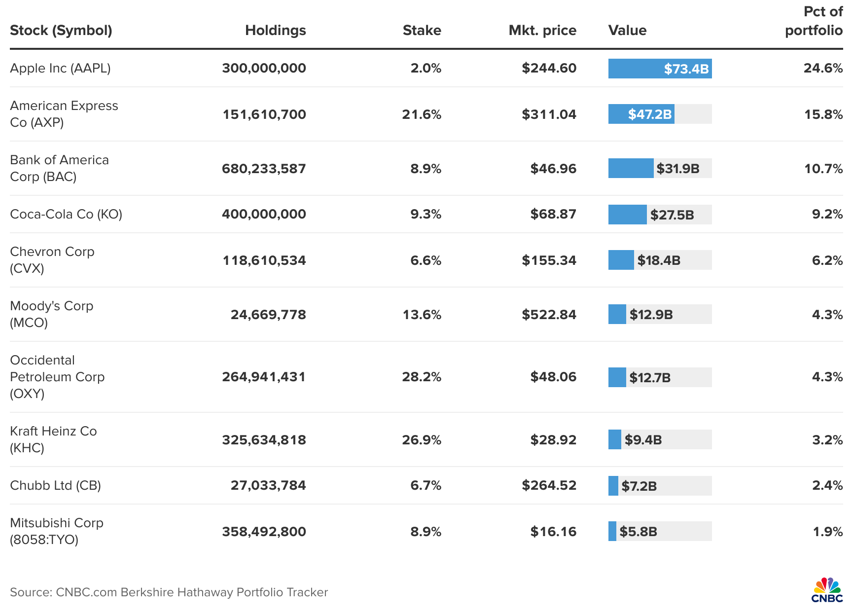The image size is (853, 616).
Task: Click the Apple $73.4B value bar
Action: (x=660, y=69)
